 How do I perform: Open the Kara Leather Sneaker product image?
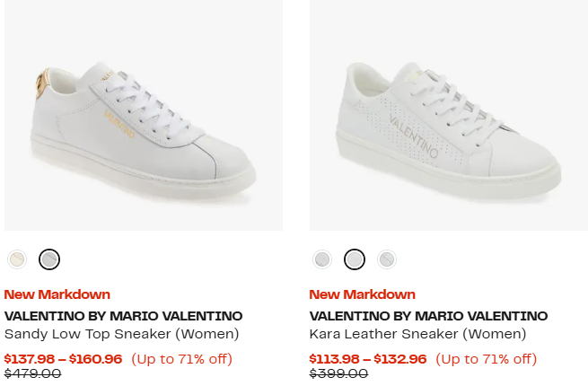(x=449, y=117)
